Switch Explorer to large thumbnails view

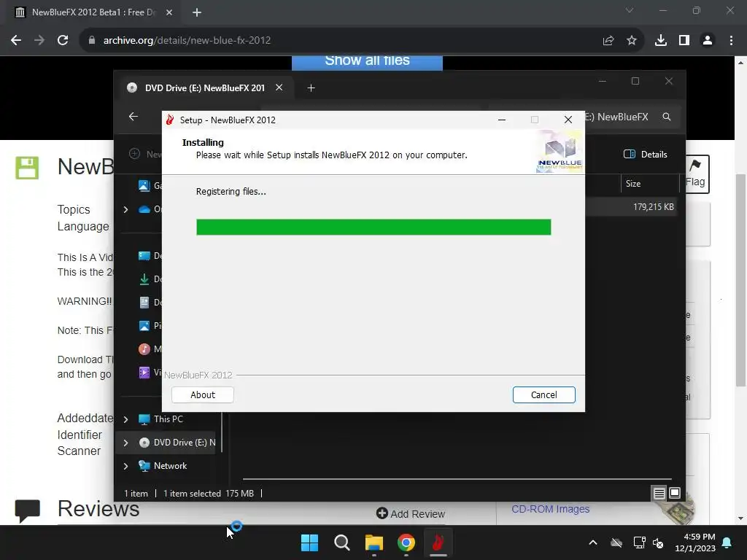[x=675, y=494]
